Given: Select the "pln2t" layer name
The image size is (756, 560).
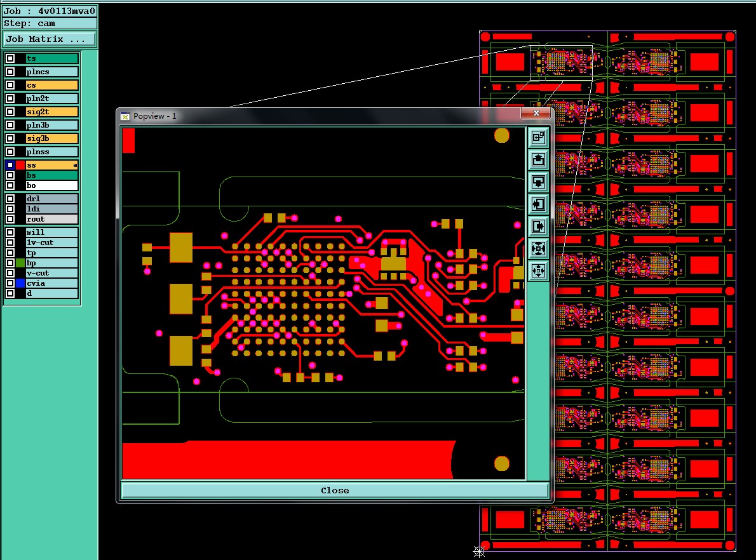Looking at the screenshot, I should coord(51,98).
